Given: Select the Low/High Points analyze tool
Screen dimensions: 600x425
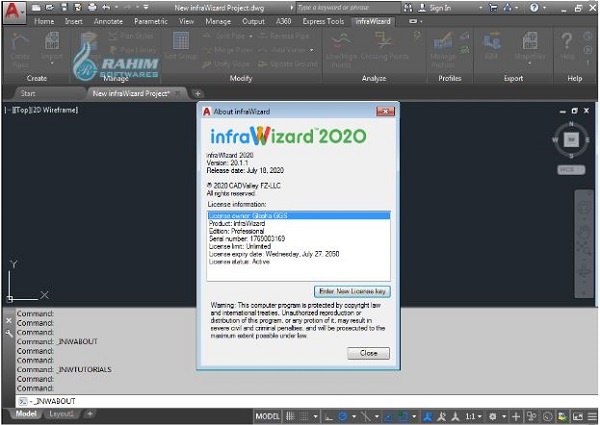Looking at the screenshot, I should pos(341,50).
